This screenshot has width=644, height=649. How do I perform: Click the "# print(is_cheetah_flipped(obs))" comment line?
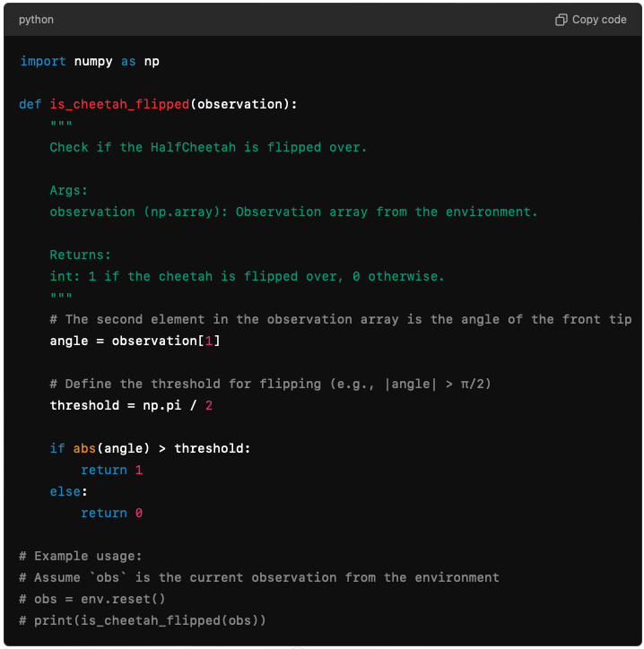(x=143, y=620)
